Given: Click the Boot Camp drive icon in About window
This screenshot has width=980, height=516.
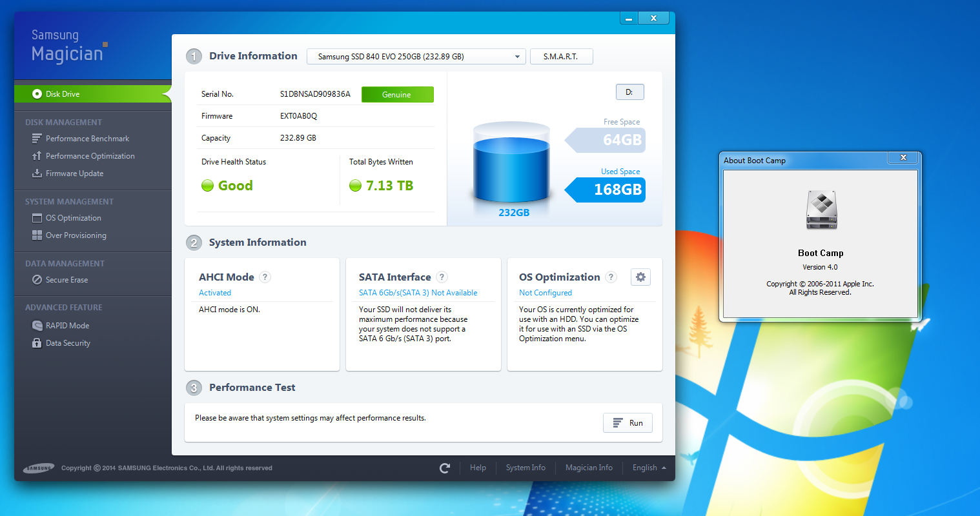Looking at the screenshot, I should [x=821, y=210].
